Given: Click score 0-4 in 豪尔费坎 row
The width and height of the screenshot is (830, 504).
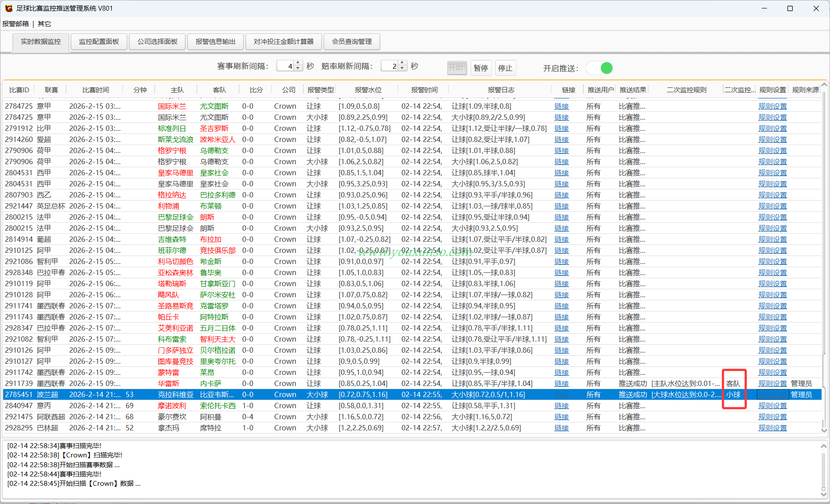Looking at the screenshot, I should coord(248,417).
